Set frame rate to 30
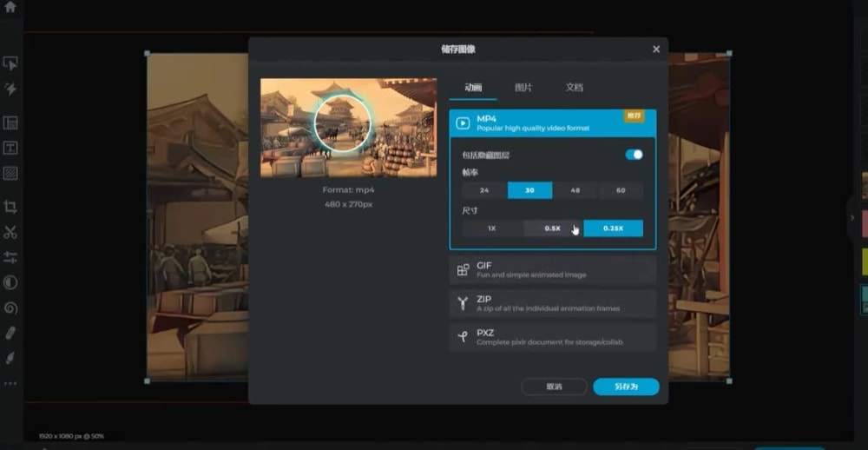 [529, 190]
